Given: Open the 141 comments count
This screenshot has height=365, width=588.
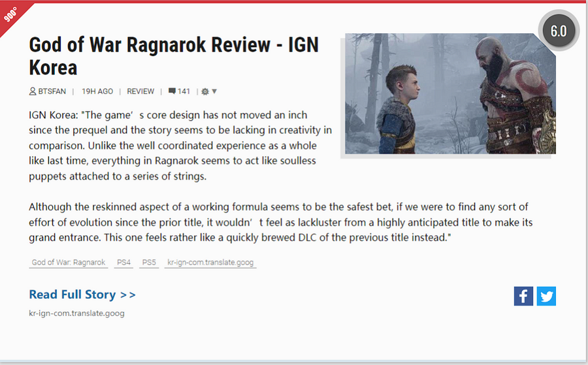Looking at the screenshot, I should point(184,91).
